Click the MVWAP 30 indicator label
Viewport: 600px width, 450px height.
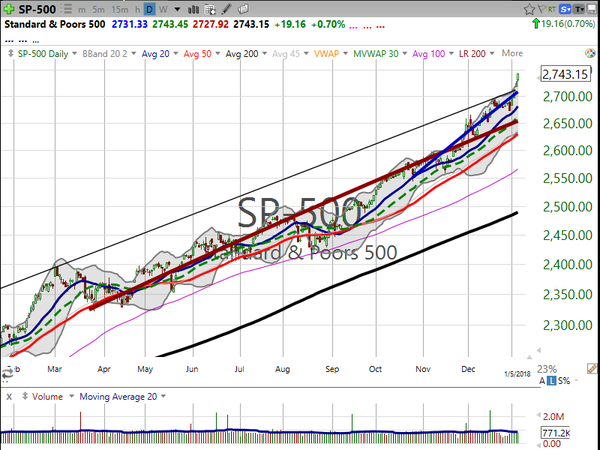[376, 54]
